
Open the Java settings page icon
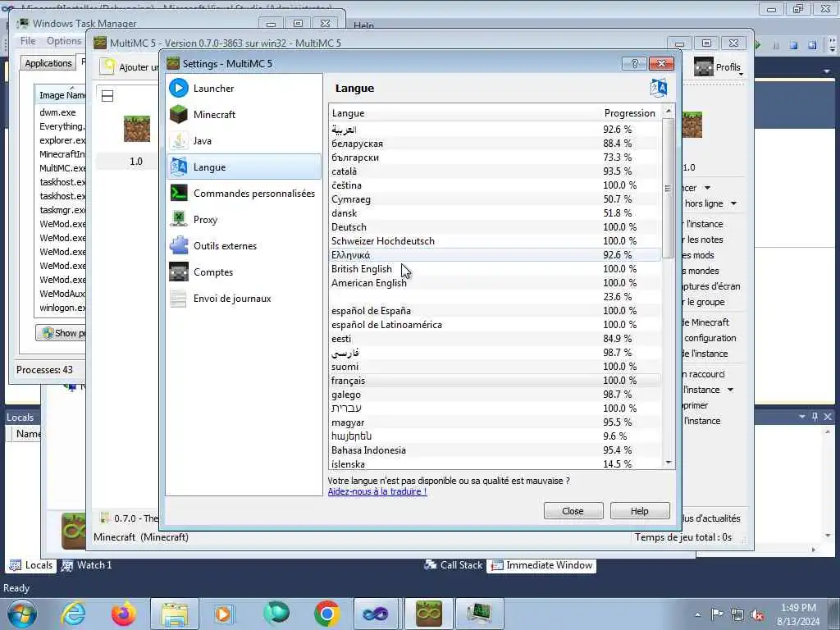178,140
